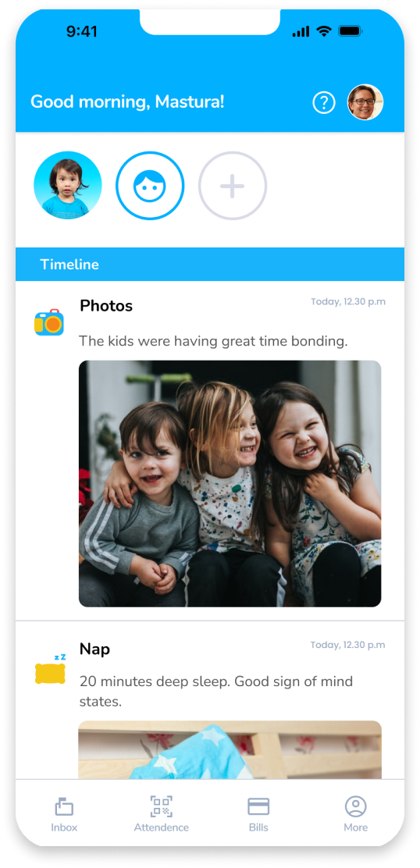Click the battery icon in status bar

click(351, 31)
